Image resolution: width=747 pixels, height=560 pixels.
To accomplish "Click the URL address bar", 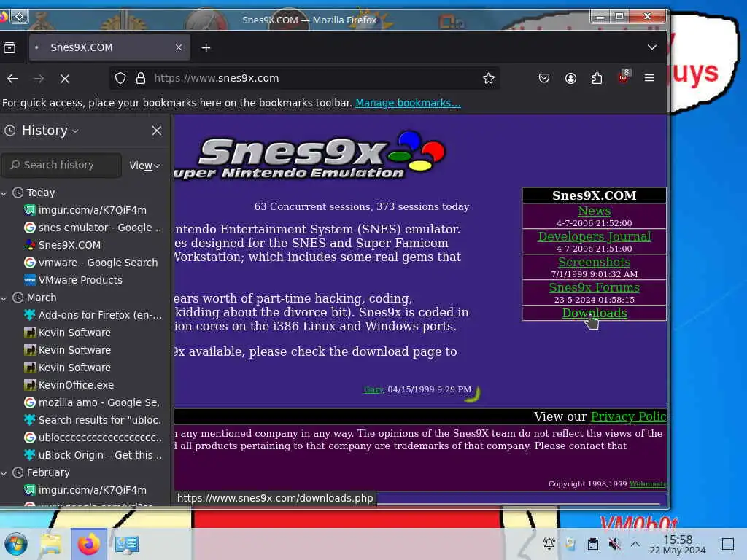I will click(x=305, y=78).
